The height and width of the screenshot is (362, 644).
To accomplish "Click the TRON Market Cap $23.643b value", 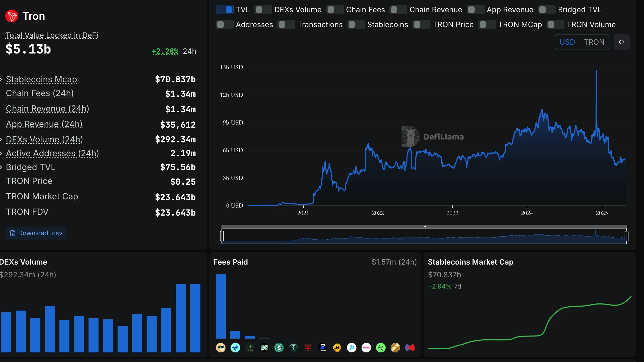I will coord(175,197).
